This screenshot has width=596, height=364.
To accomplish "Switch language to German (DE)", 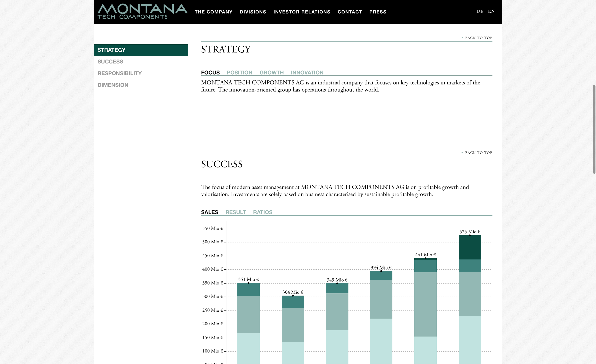I will pos(480,11).
